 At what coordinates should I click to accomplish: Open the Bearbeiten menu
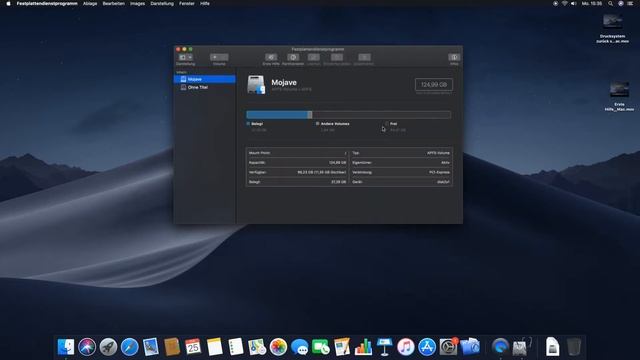pos(113,3)
